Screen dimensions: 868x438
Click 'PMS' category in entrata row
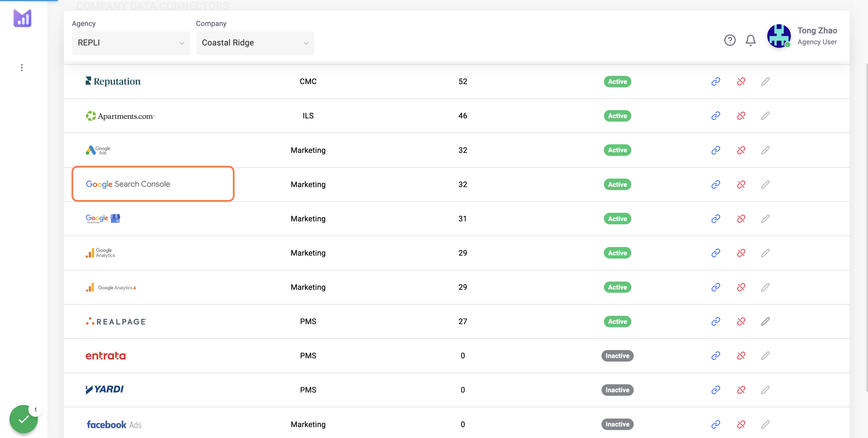[x=308, y=356]
